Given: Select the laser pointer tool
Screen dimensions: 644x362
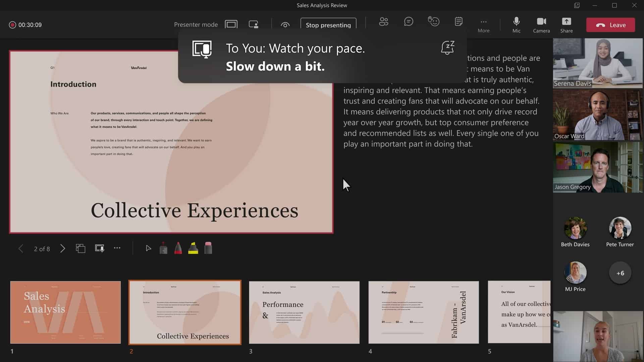Looking at the screenshot, I should point(163,248).
